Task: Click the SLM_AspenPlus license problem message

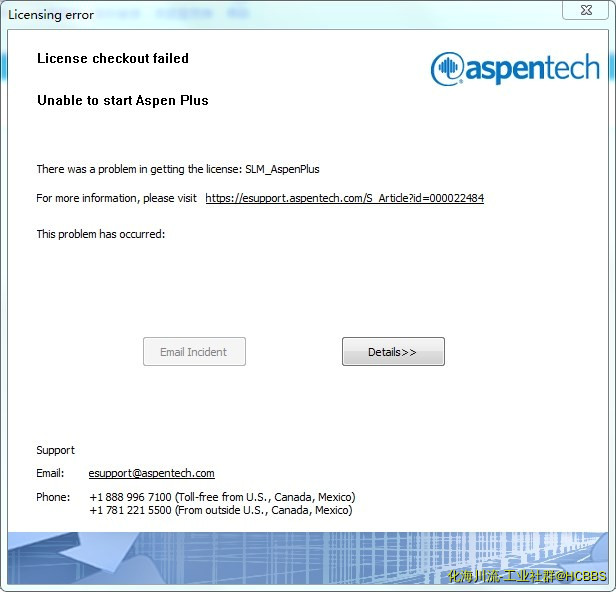Action: [178, 169]
